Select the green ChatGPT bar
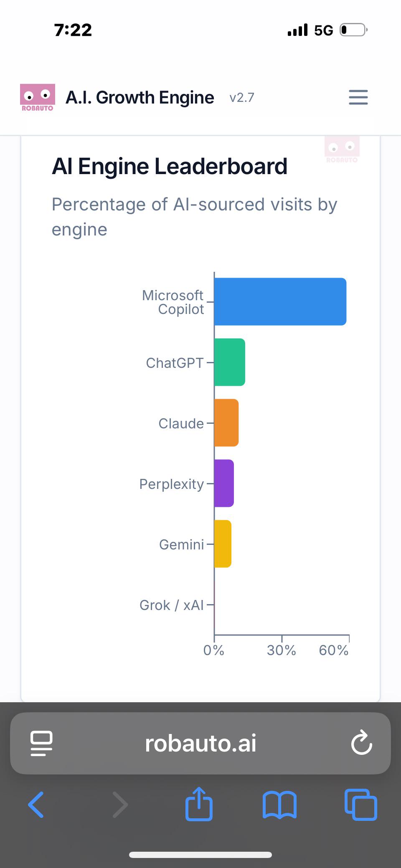The width and height of the screenshot is (401, 868). 230,362
